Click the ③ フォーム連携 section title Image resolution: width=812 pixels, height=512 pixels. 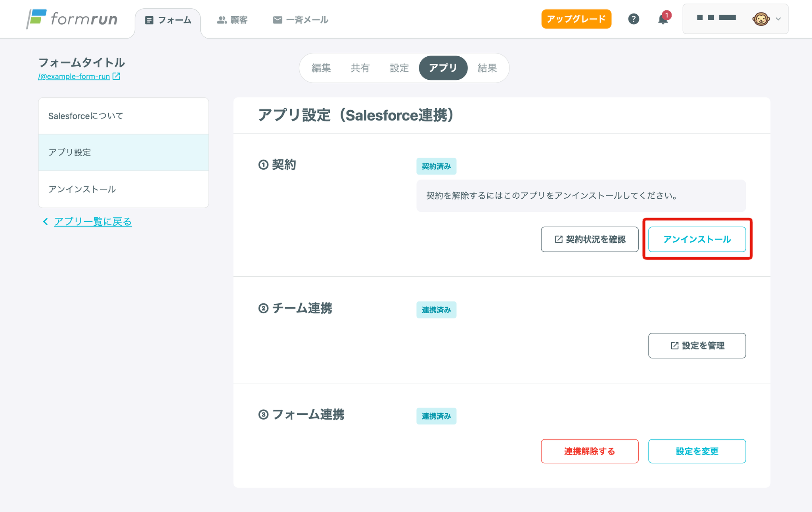(301, 414)
